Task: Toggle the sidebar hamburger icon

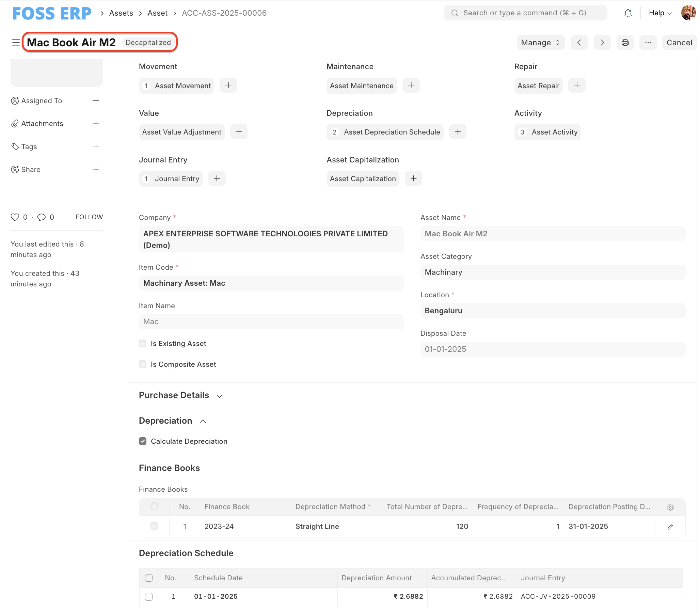Action: 16,43
